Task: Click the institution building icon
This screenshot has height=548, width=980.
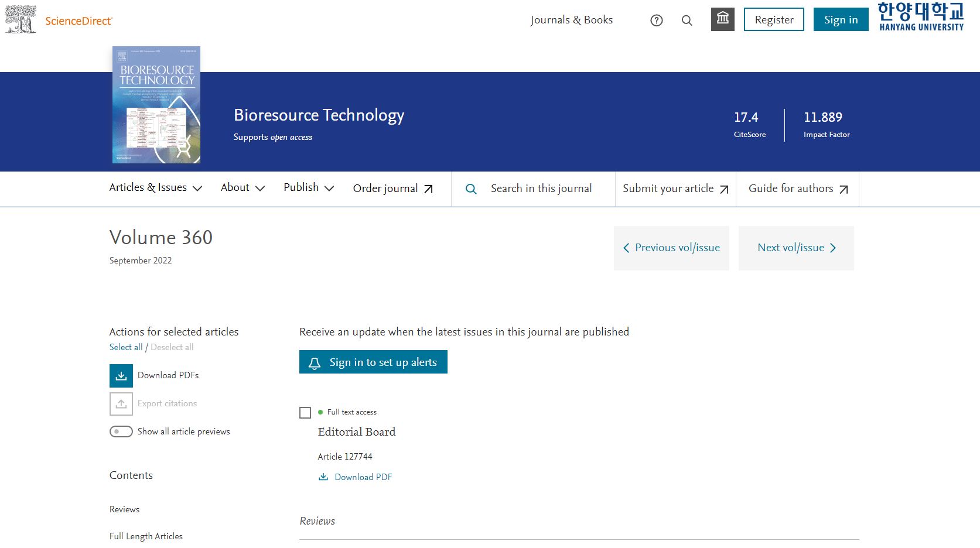Action: [x=722, y=19]
